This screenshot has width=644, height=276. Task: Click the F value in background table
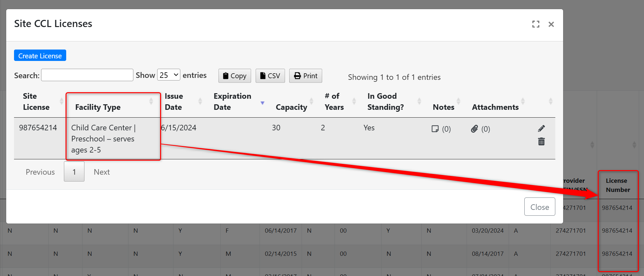[x=227, y=231]
